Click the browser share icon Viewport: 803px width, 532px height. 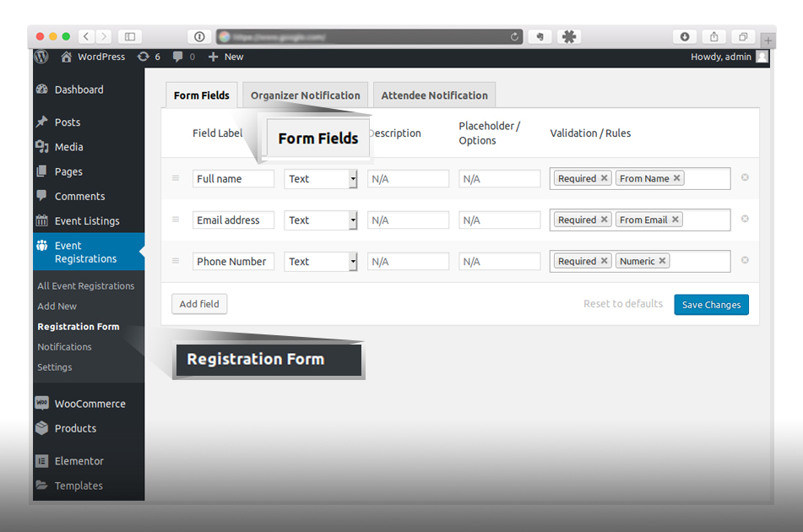pos(713,36)
